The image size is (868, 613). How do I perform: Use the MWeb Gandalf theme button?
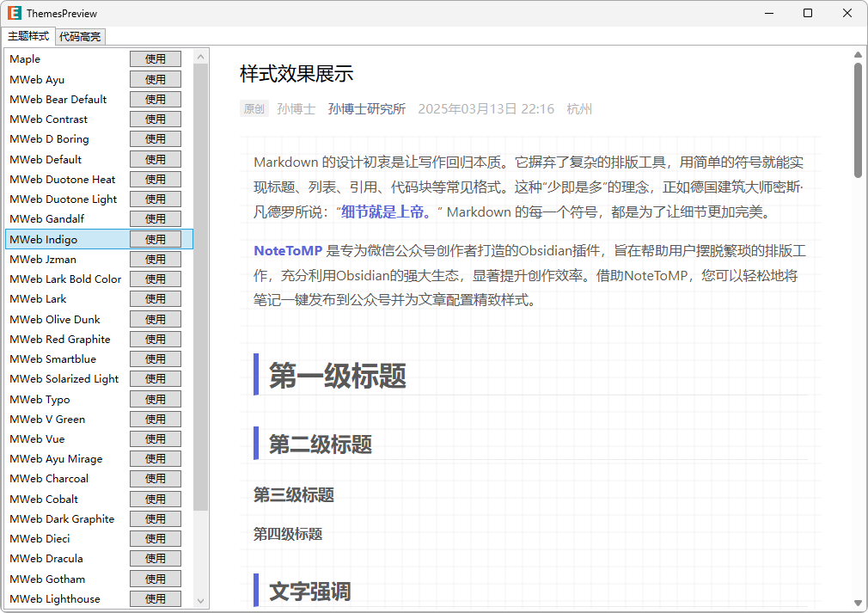156,219
